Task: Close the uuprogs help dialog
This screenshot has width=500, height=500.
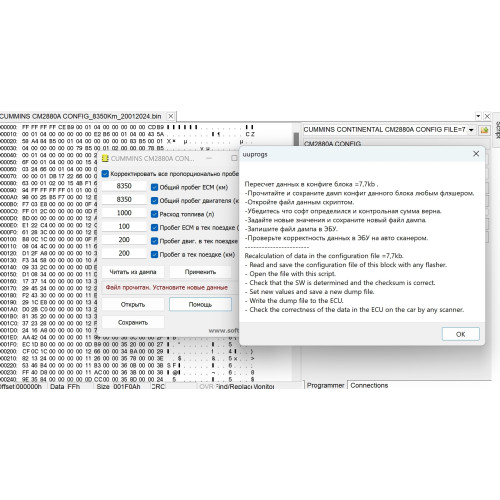Action: pyautogui.click(x=476, y=154)
